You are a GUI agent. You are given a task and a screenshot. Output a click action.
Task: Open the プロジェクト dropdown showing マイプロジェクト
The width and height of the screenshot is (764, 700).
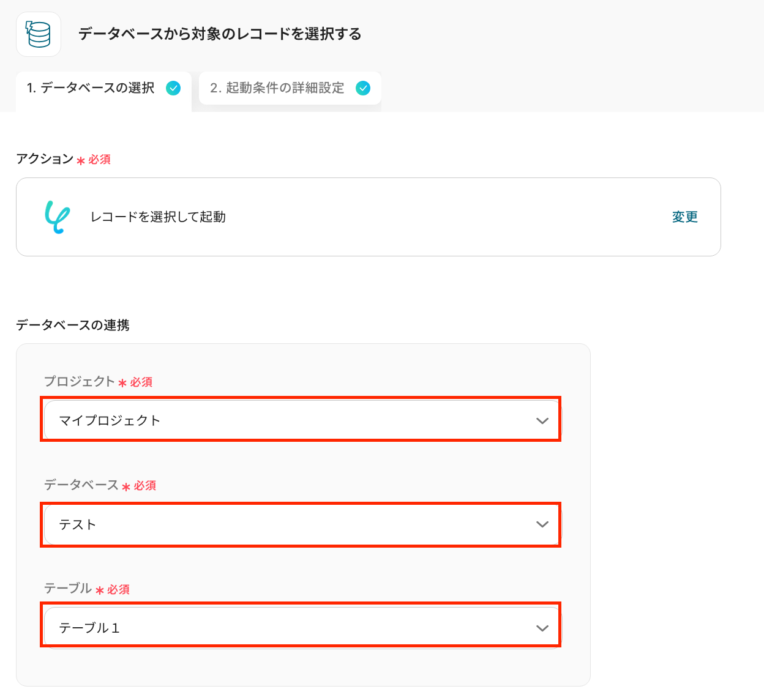[x=294, y=420]
